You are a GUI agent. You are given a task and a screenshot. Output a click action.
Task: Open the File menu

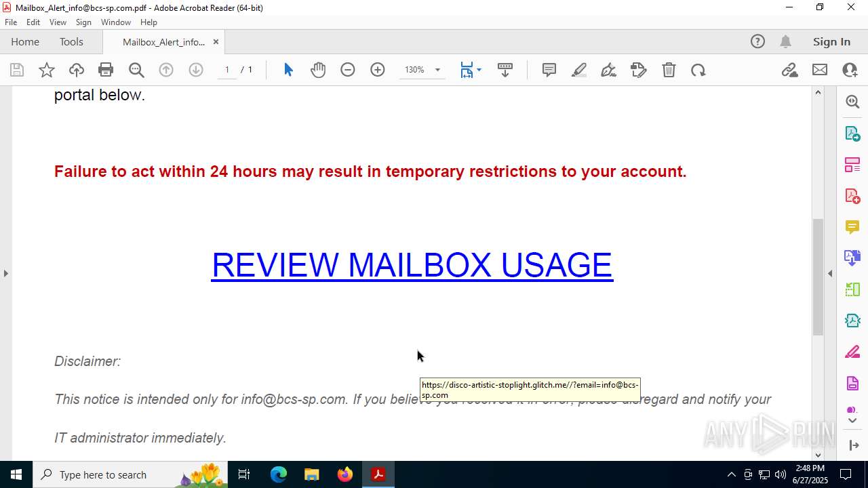pos(11,22)
